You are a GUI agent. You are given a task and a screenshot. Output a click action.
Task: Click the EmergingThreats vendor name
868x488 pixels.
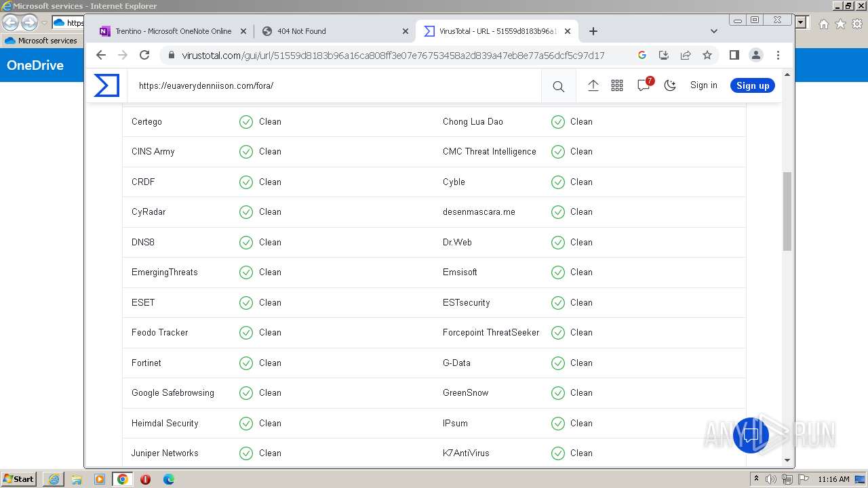click(x=165, y=272)
